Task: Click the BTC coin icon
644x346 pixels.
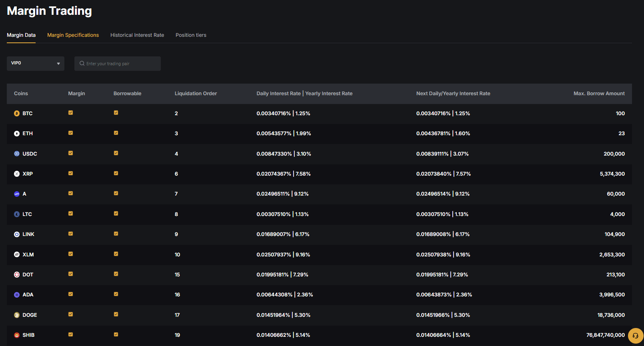Action: 17,114
